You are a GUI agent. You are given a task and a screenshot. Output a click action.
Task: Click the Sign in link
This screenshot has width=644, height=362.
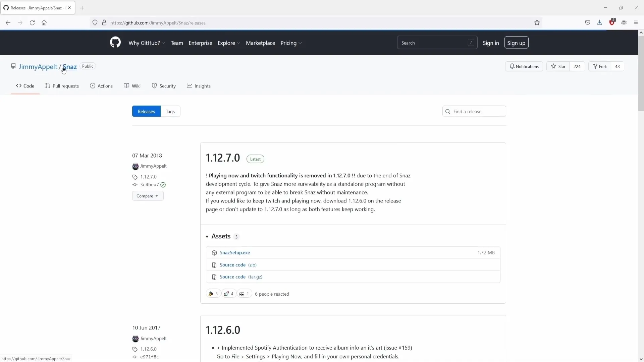point(491,43)
